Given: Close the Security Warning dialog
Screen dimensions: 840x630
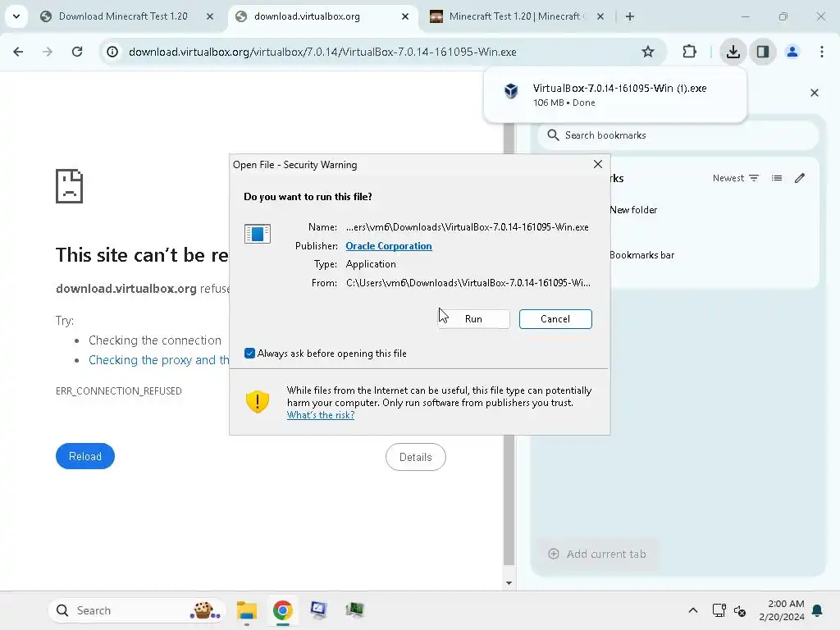Looking at the screenshot, I should (x=598, y=164).
